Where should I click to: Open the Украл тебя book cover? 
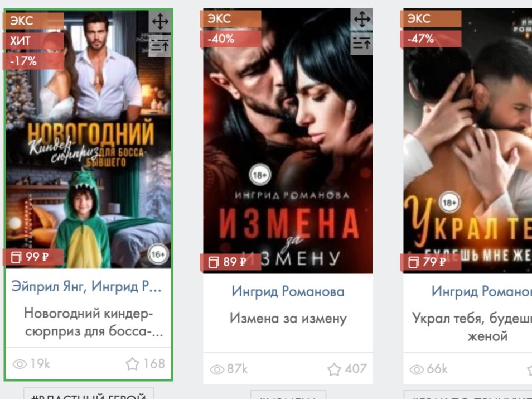coord(467,141)
